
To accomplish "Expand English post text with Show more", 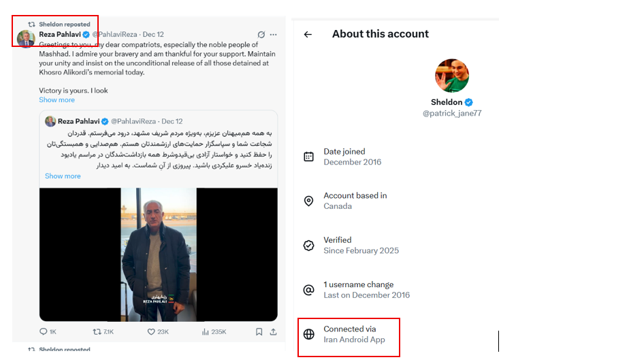I will tap(57, 100).
